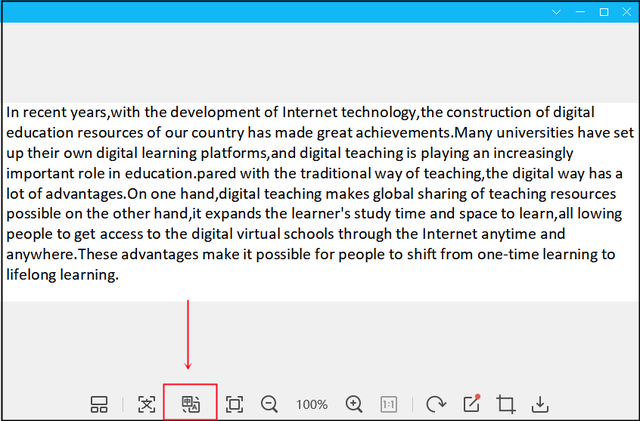Click the zoom in magnifier
The height and width of the screenshot is (421, 640).
[x=354, y=404]
